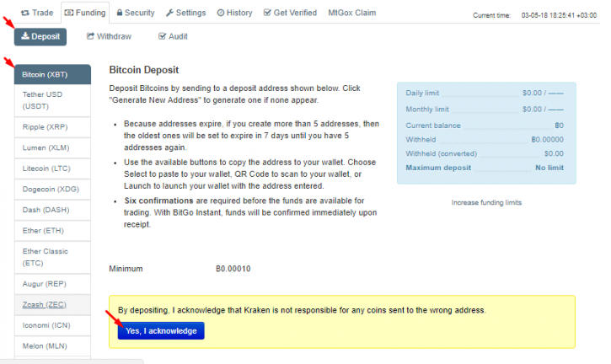Image resolution: width=611 pixels, height=364 pixels.
Task: Click the Get Verified checkbox icon
Action: [267, 13]
